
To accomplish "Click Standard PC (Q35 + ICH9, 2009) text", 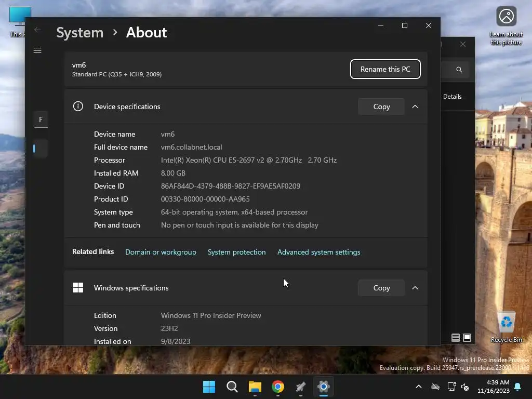I will [x=117, y=74].
